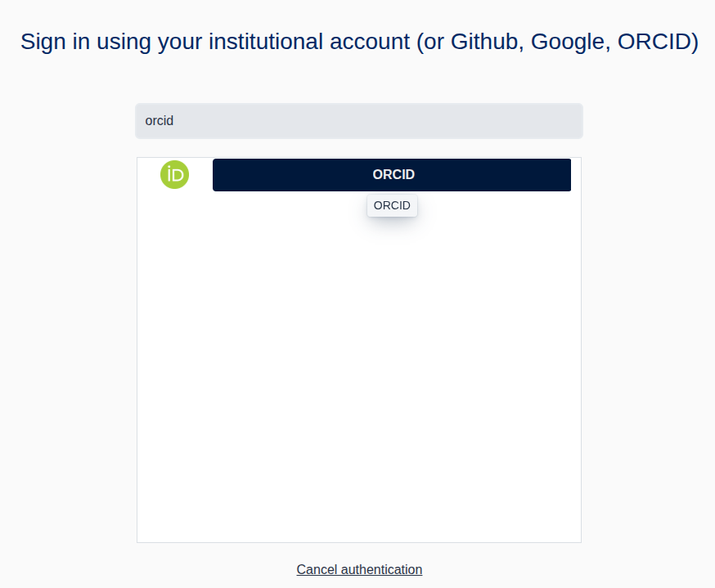Screen dimensions: 715x588
Task: Click 'ORCID)' at the end of the heading
Action: [x=658, y=42]
